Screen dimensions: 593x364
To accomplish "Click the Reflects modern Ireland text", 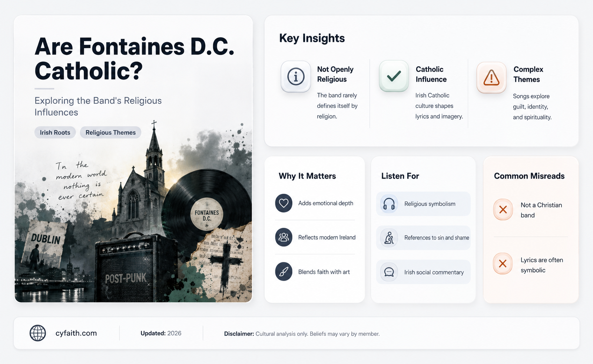I will [327, 237].
